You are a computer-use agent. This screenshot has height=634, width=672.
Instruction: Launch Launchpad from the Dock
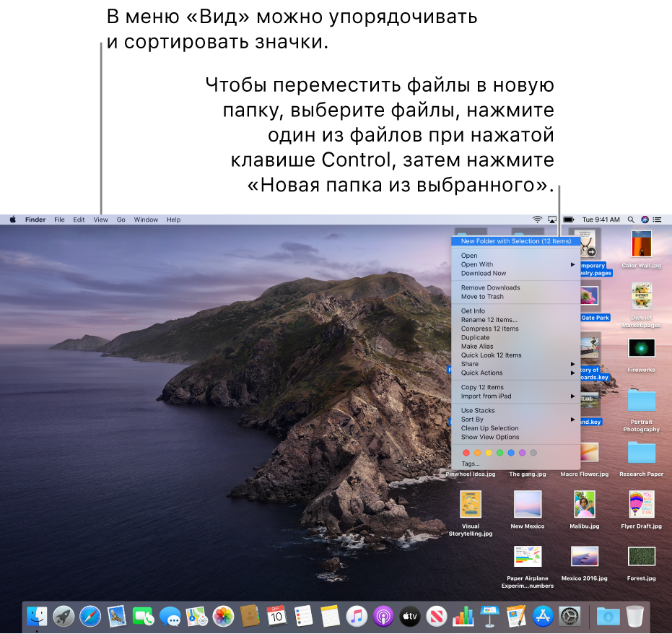point(64,617)
